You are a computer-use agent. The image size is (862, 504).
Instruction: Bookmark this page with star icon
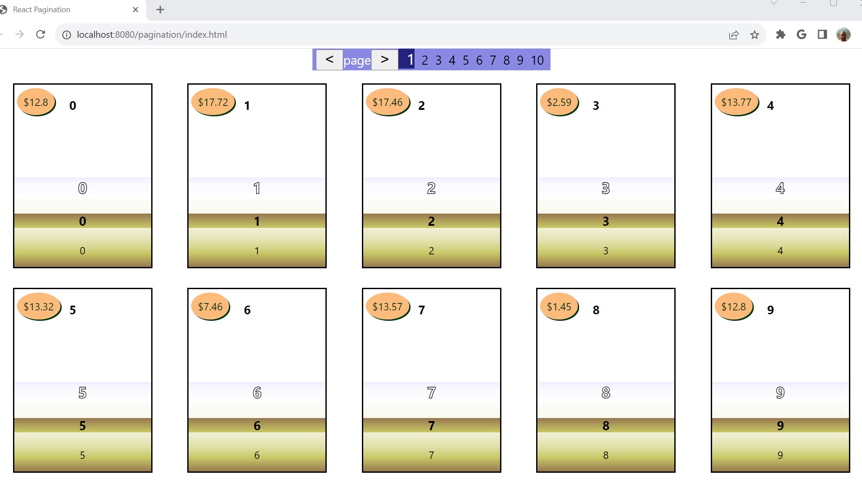click(755, 35)
